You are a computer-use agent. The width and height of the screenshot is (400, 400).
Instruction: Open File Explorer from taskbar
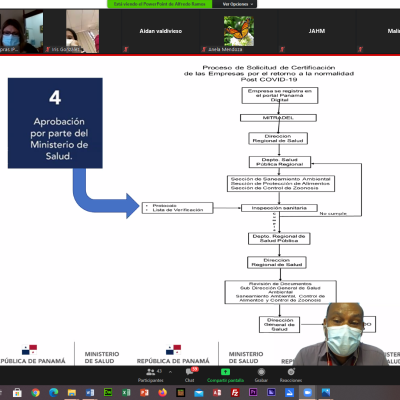pos(72,393)
